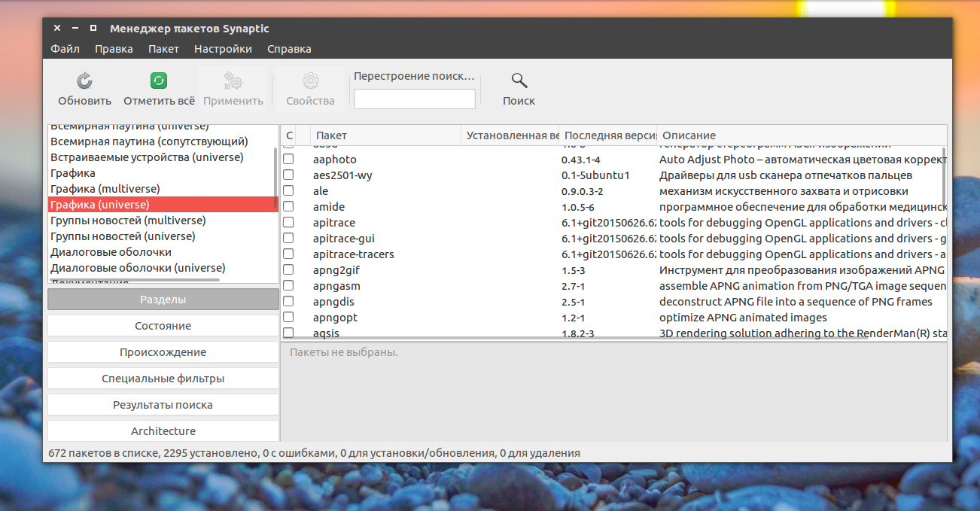Toggle checkbox for aqsis package
980x511 pixels.
pyautogui.click(x=288, y=333)
